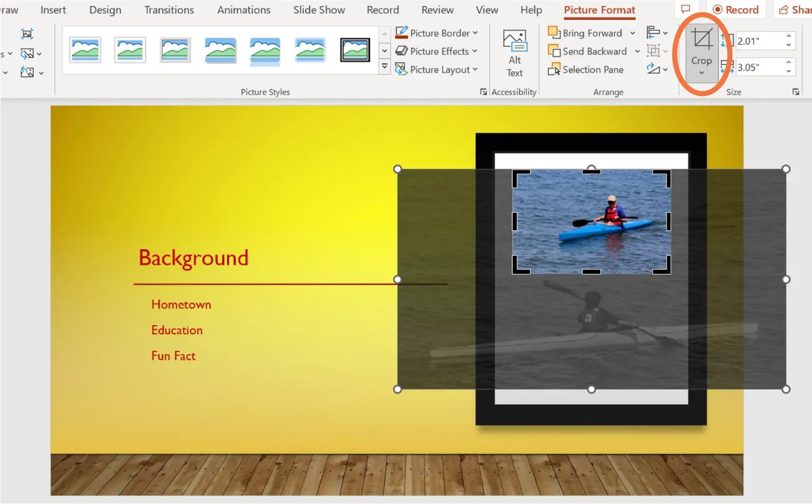Open the Crop dropdown arrow
This screenshot has height=504, width=812.
tap(702, 72)
